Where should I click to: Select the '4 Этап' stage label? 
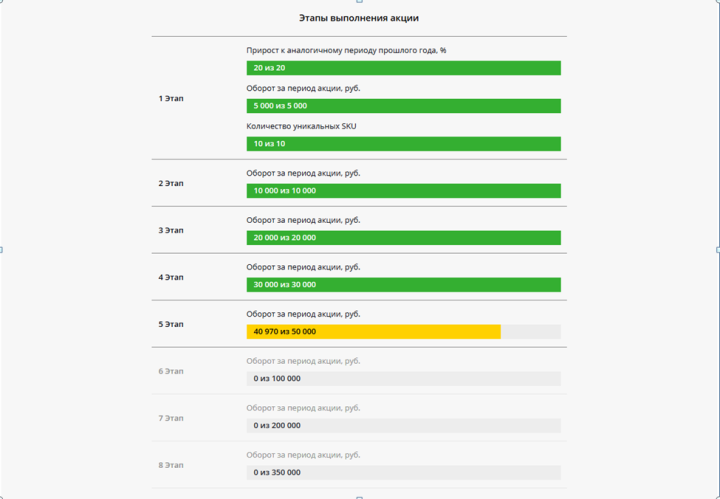(x=171, y=277)
